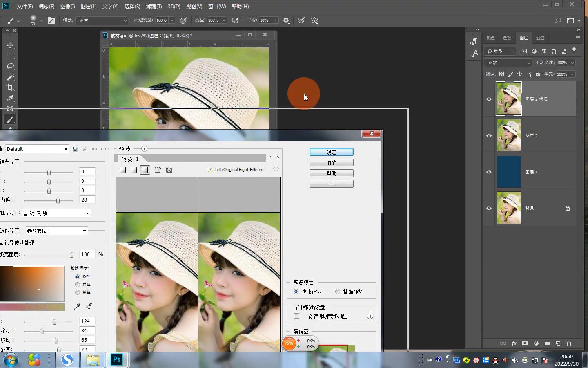Expand the 参数复位 dropdown
Viewport: 588px width, 368px height.
57,231
